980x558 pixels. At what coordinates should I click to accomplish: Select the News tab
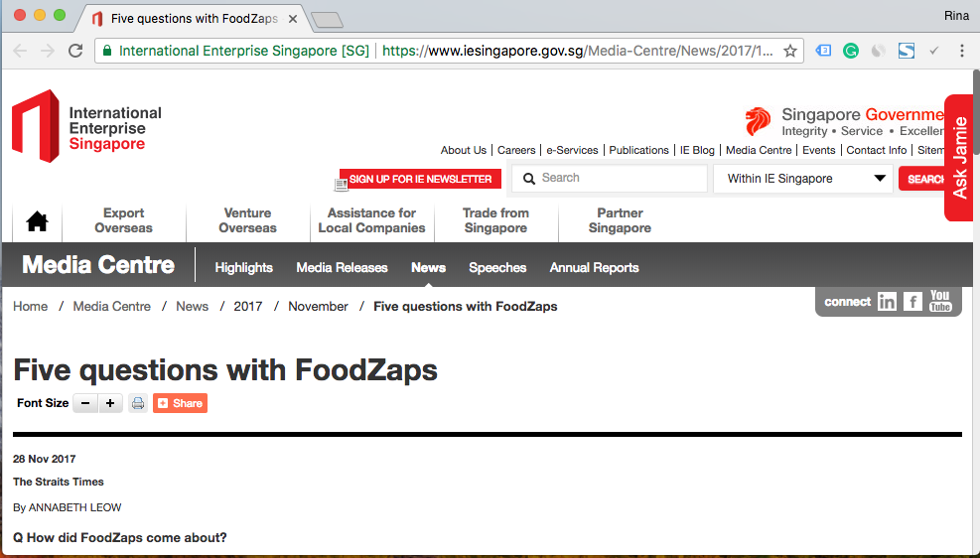coord(428,267)
